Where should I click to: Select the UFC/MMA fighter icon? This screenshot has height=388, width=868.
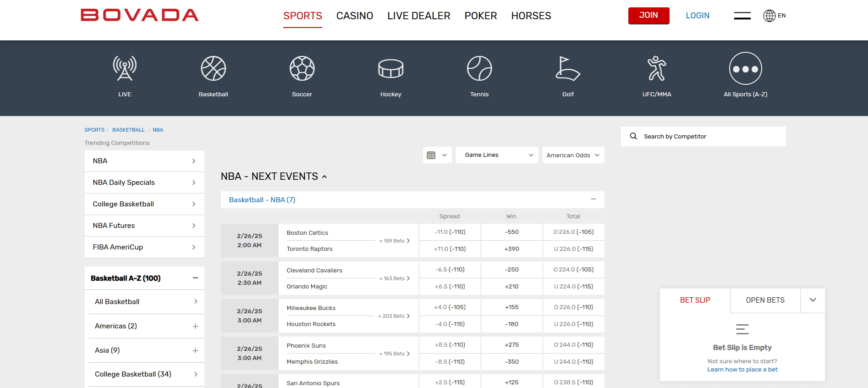click(x=657, y=68)
